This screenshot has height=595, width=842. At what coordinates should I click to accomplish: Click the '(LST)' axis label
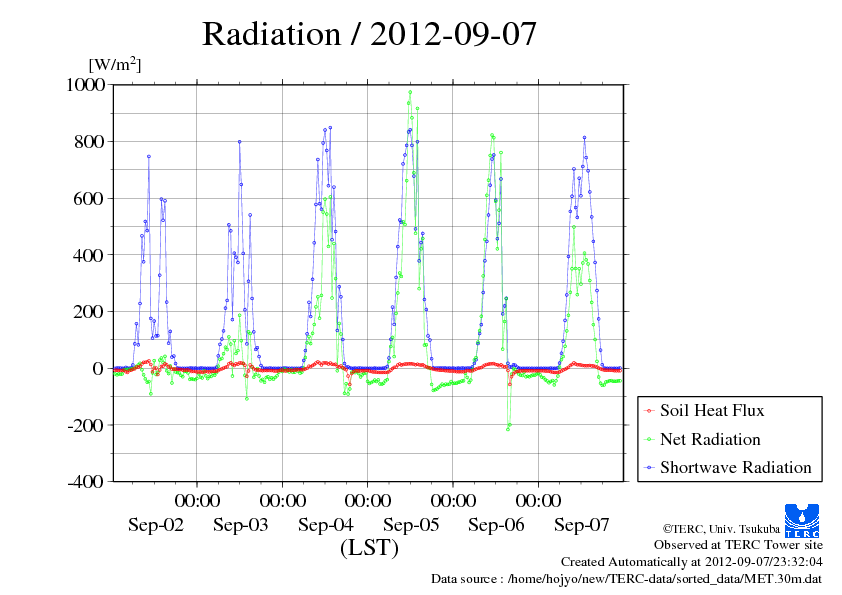pyautogui.click(x=369, y=548)
